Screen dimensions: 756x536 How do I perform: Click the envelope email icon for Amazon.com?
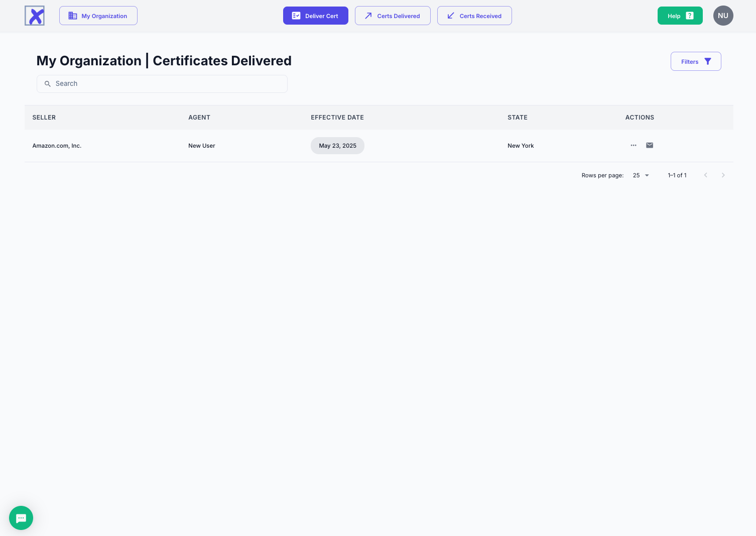650,145
